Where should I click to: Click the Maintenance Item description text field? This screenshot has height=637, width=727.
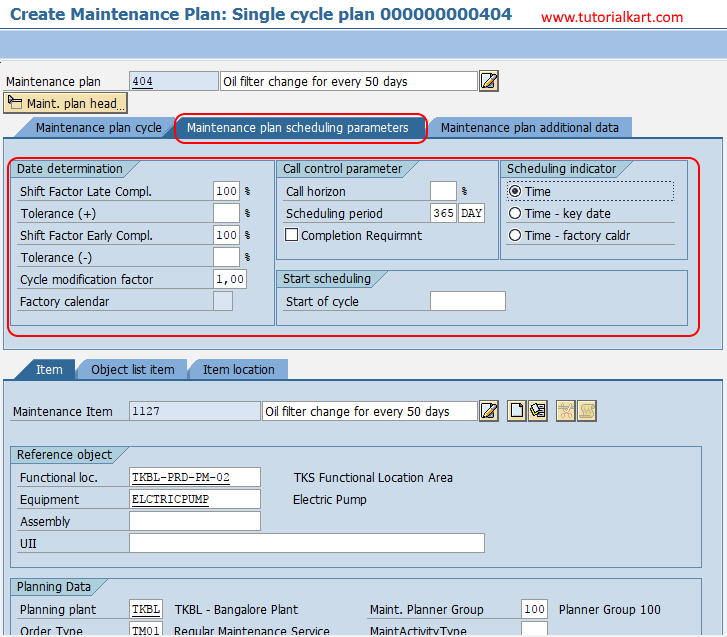point(370,411)
